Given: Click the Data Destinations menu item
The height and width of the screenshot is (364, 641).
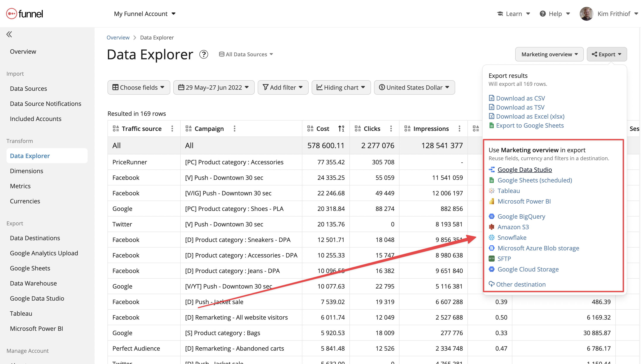Looking at the screenshot, I should pos(34,238).
